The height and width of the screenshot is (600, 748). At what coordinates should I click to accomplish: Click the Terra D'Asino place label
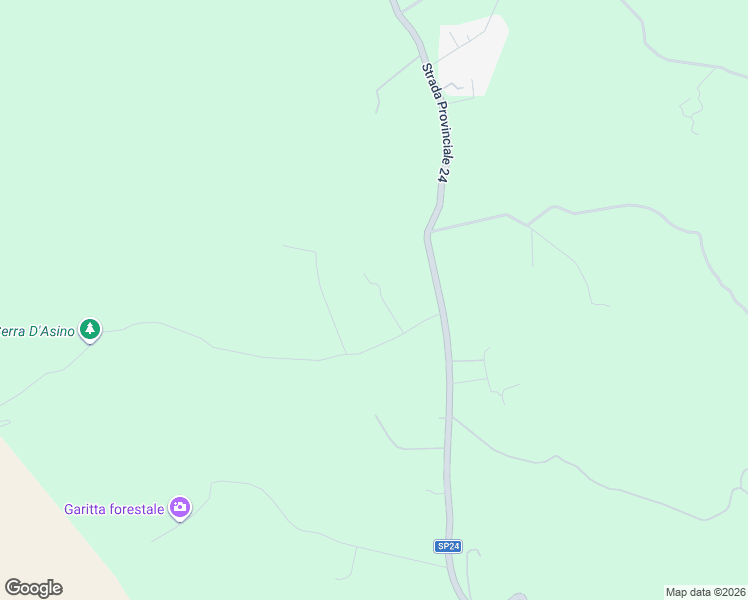37,331
